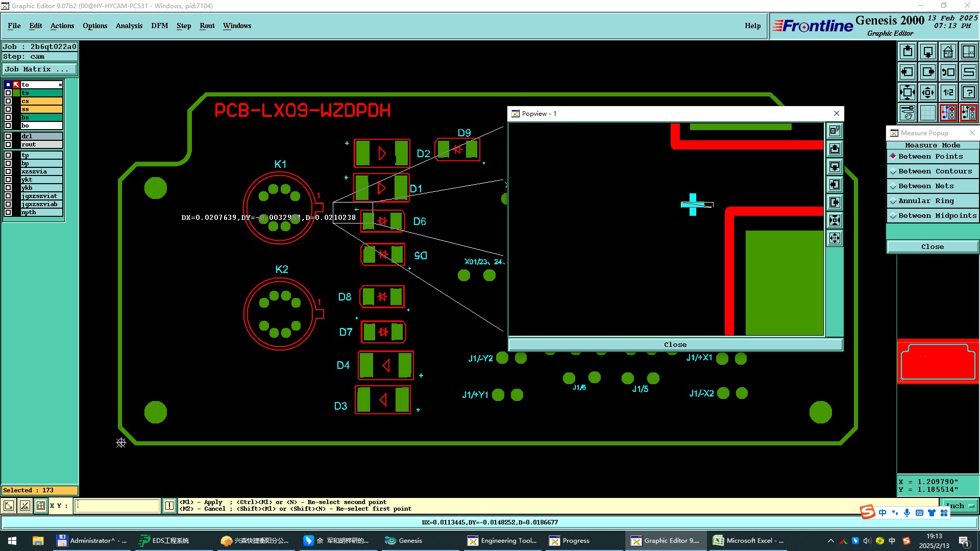Select Between Midpoints measure mode
Viewport: 980px width, 551px height.
point(933,216)
